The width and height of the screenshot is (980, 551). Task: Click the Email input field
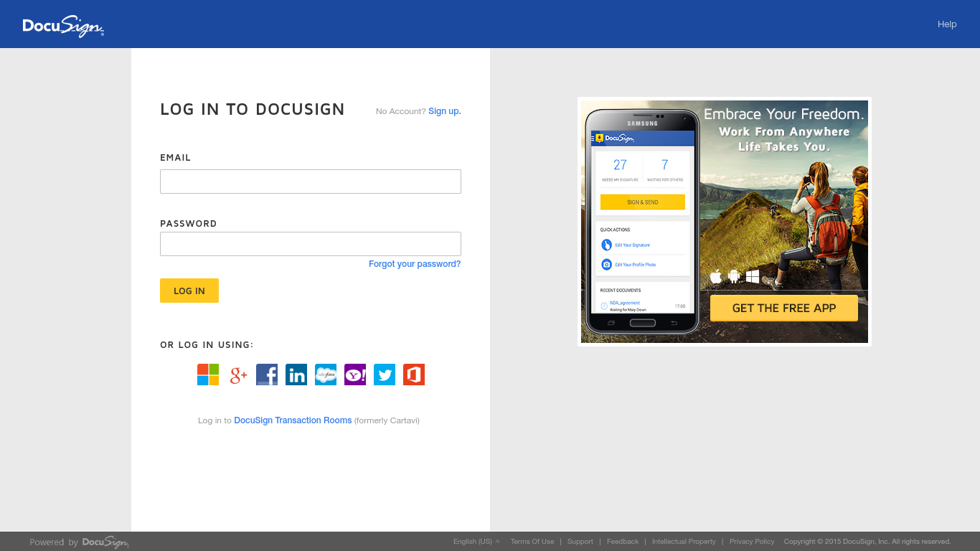tap(311, 182)
